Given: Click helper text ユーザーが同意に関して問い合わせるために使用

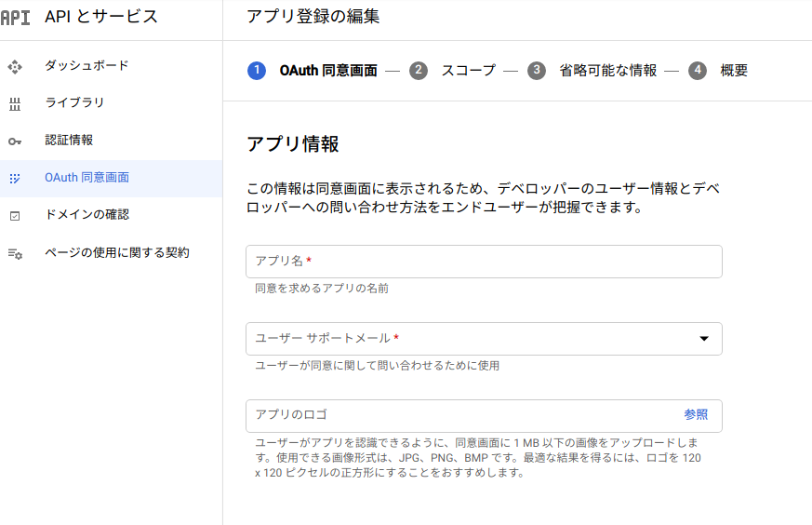Looking at the screenshot, I should [x=377, y=366].
